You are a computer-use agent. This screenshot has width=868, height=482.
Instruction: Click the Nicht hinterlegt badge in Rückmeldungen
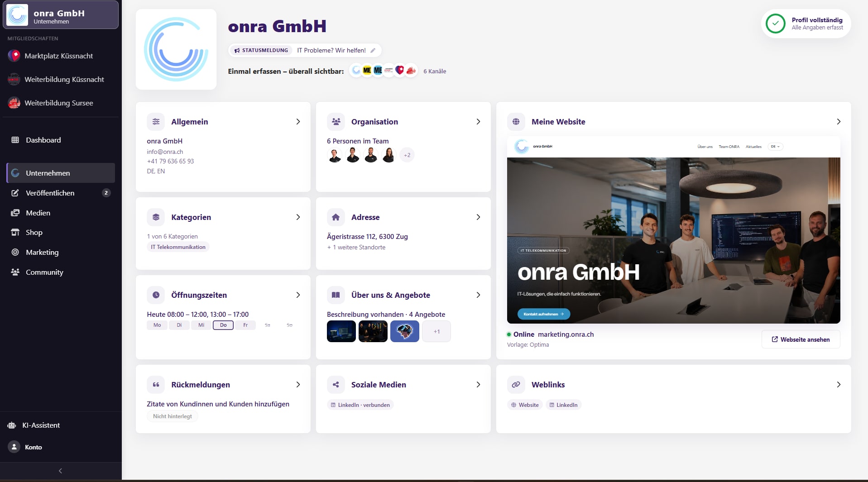pos(173,416)
